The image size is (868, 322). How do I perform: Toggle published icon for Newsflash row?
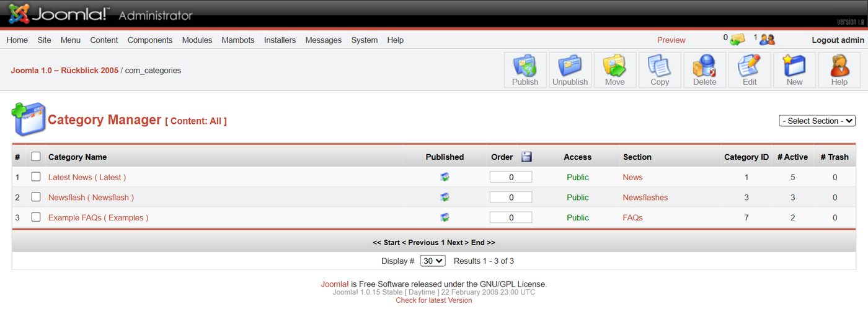coord(445,198)
